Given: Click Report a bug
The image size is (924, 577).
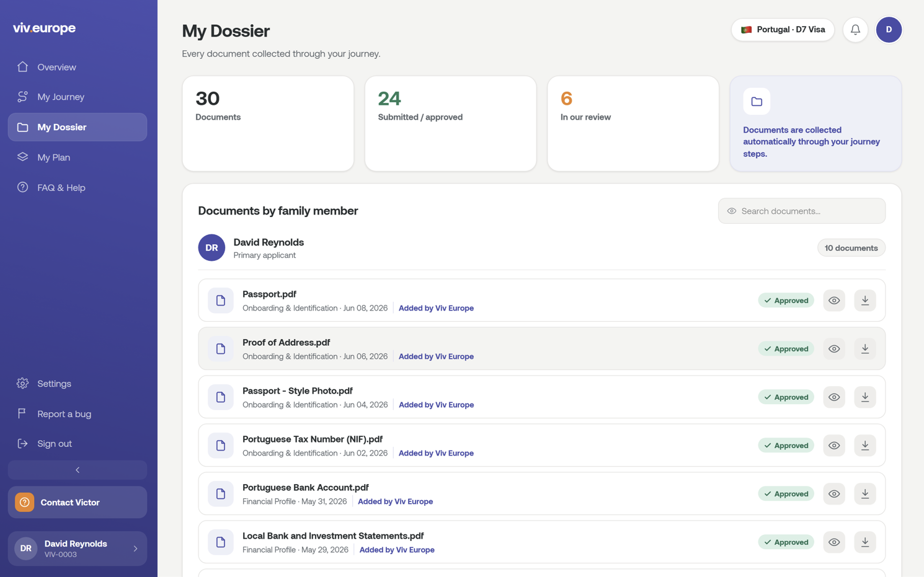Looking at the screenshot, I should pos(78,414).
